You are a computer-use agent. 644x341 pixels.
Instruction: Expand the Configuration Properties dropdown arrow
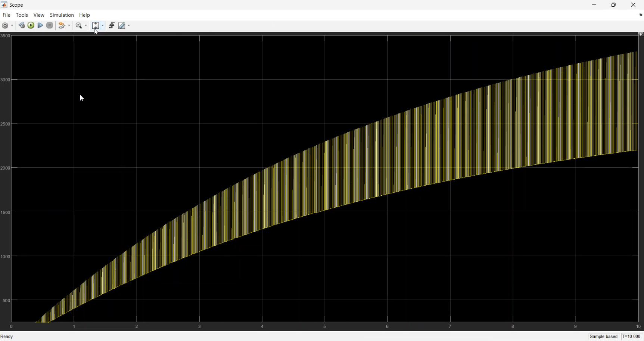12,26
